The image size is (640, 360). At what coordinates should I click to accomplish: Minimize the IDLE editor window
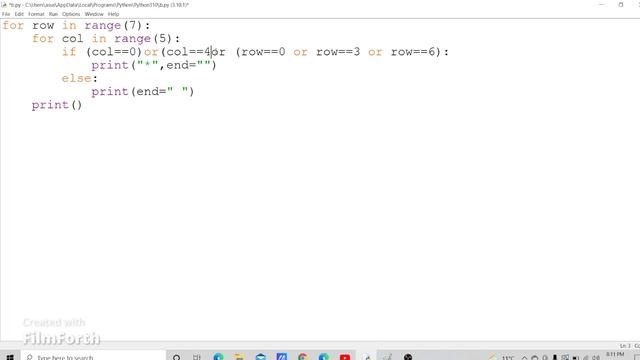point(601,4)
